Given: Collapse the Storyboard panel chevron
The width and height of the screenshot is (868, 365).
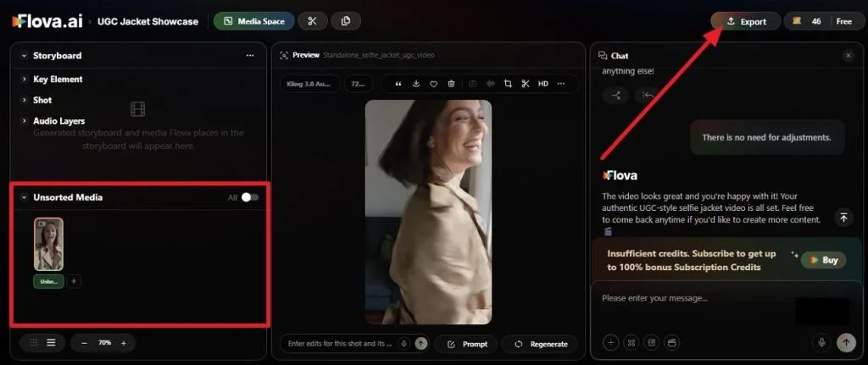Looking at the screenshot, I should click(24, 56).
